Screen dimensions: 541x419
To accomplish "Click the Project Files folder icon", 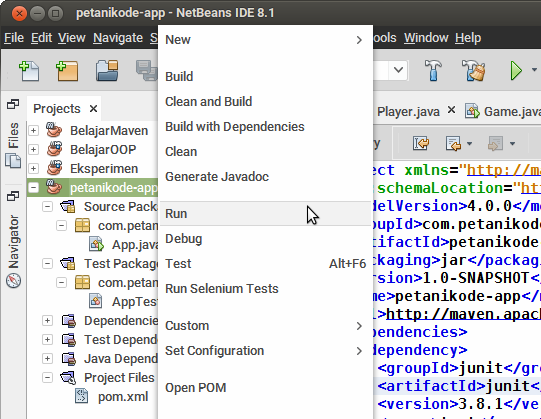I will tap(68, 377).
